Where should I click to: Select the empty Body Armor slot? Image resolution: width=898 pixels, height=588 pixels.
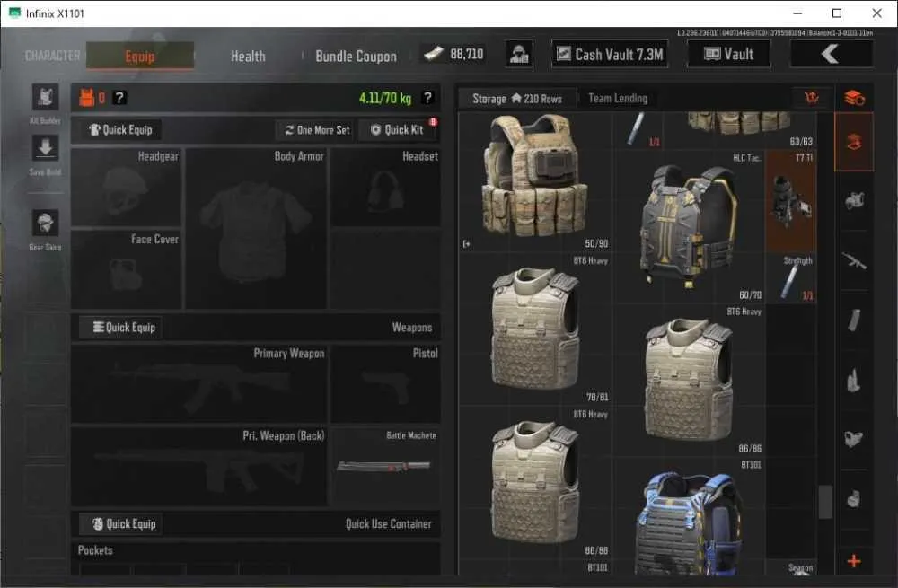pyautogui.click(x=257, y=228)
